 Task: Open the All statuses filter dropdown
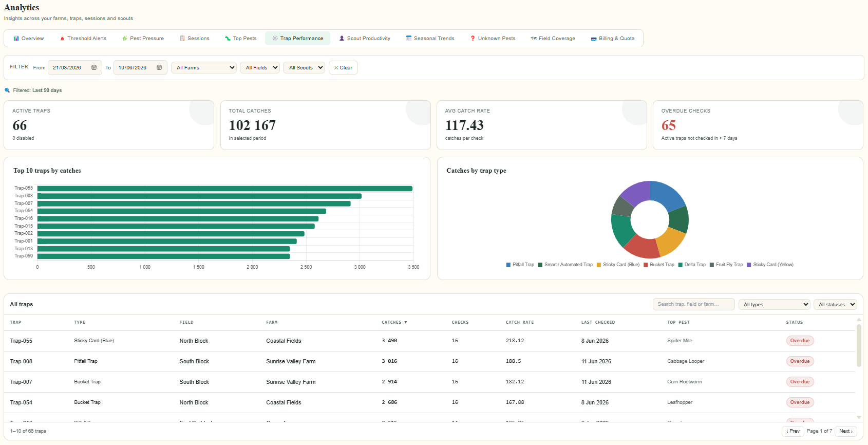[835, 305]
